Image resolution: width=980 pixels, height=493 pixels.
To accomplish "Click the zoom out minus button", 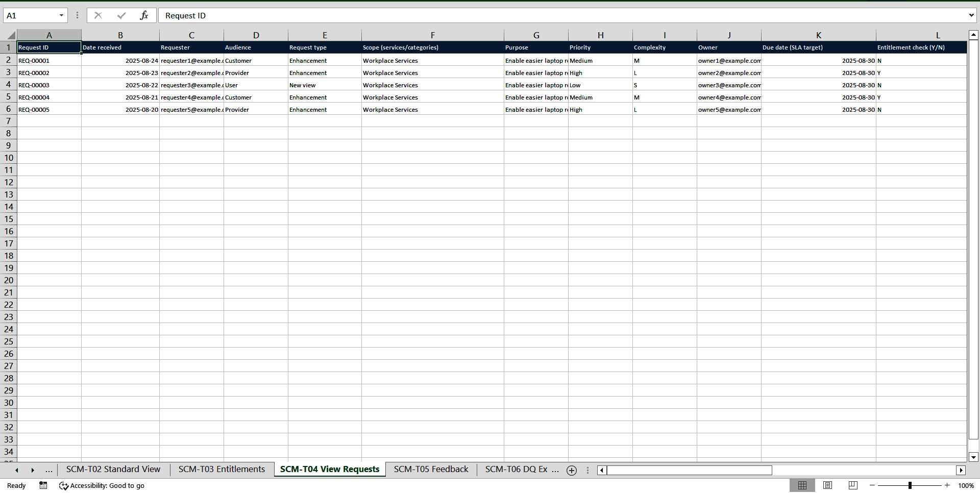I will tap(872, 485).
